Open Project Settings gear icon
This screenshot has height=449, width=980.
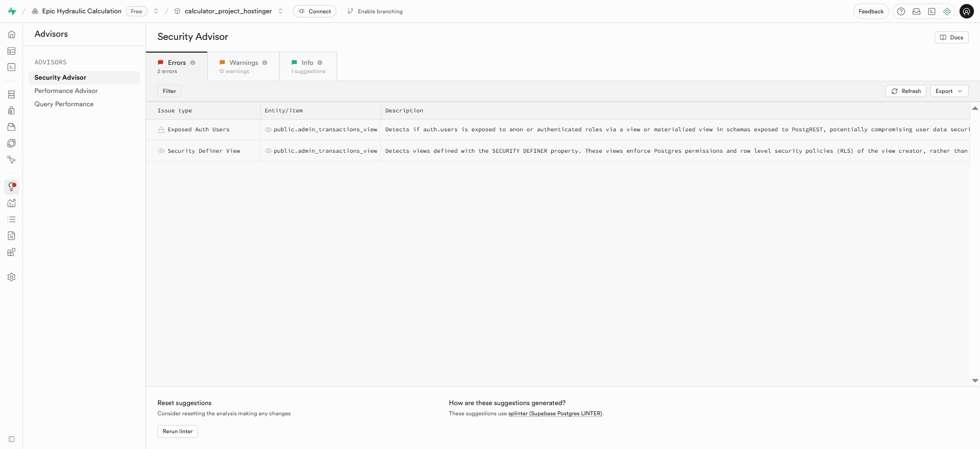coord(12,277)
